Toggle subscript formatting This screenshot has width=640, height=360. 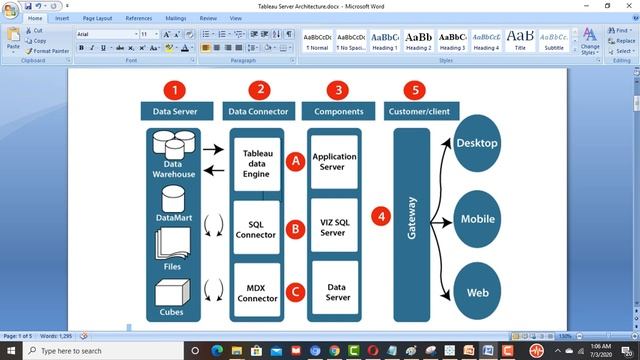click(131, 48)
